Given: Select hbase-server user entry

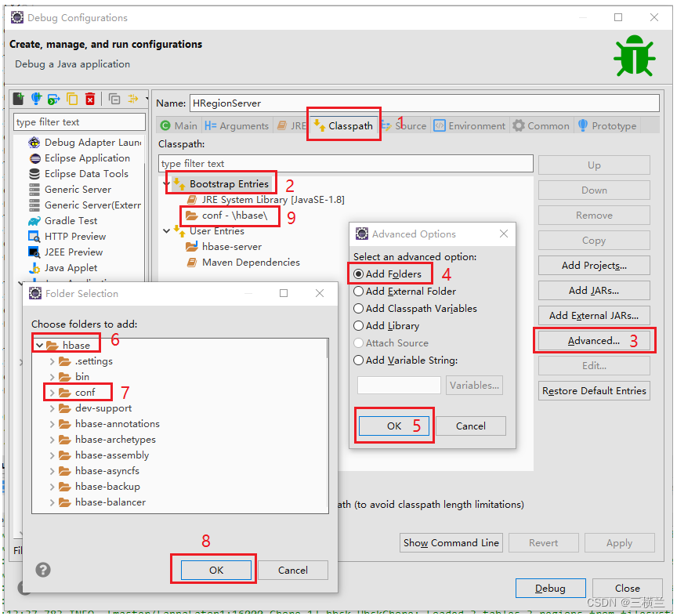Looking at the screenshot, I should point(223,247).
